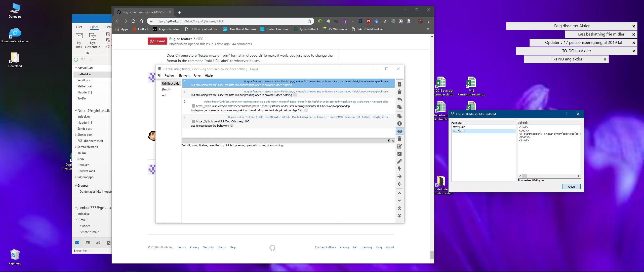Screen dimensions: 644x272
Task: Open the OneNote Web Clipper extension
Action: click(344, 21)
